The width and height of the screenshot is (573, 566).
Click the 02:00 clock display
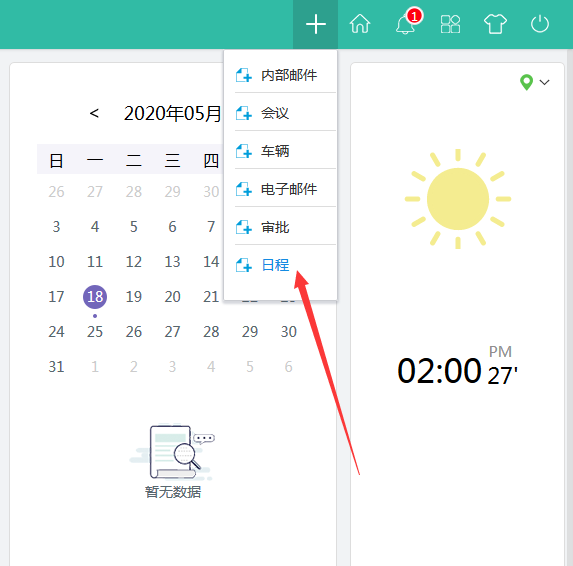(x=439, y=371)
